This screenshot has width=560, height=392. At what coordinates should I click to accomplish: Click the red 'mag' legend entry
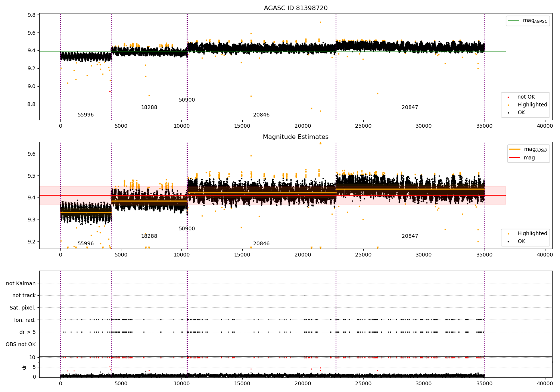529,158
